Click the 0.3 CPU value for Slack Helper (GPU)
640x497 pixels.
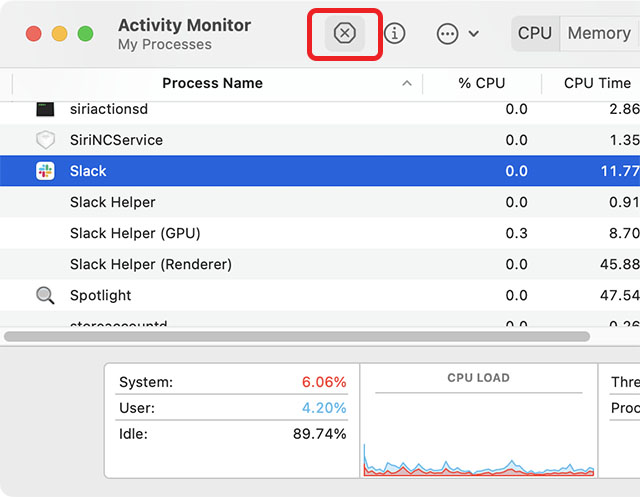[516, 233]
